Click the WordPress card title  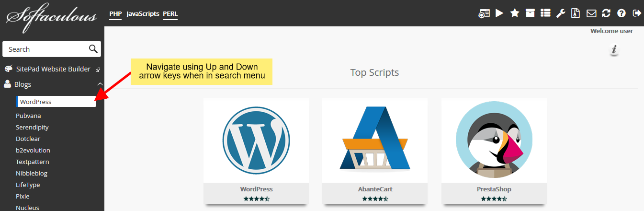256,189
